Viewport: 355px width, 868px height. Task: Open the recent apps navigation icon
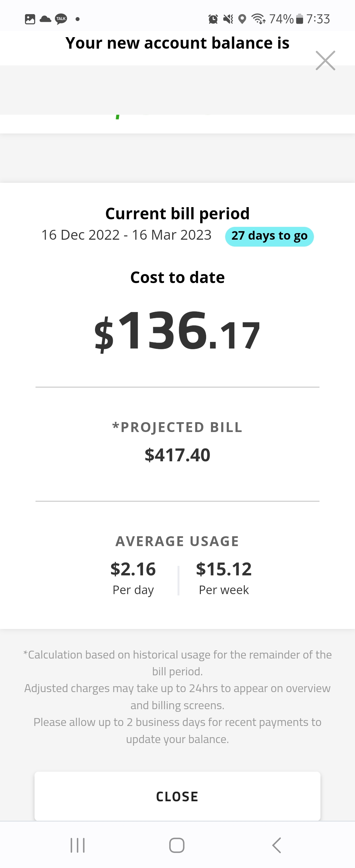click(x=78, y=845)
